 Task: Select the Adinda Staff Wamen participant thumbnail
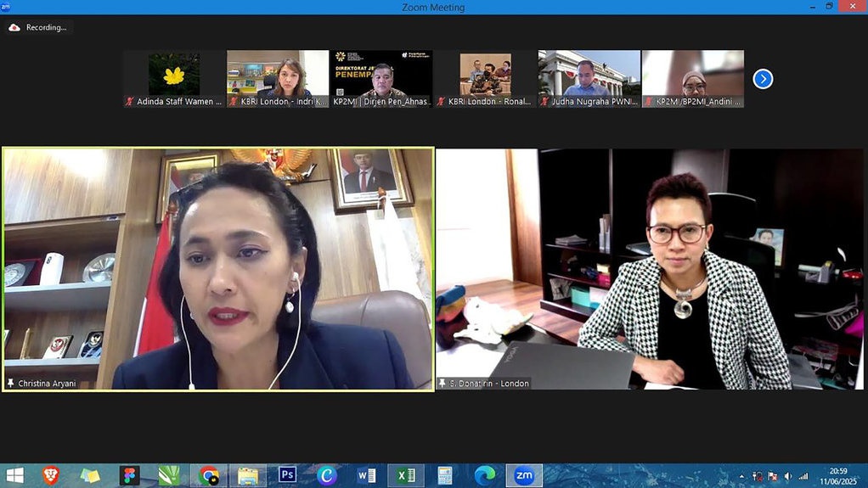pos(174,79)
